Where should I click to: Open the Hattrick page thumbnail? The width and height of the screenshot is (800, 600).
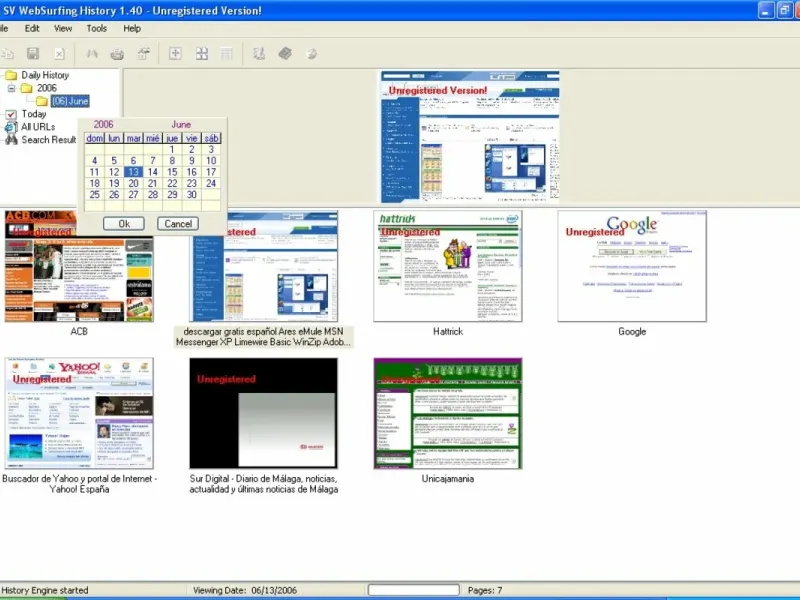[x=447, y=266]
